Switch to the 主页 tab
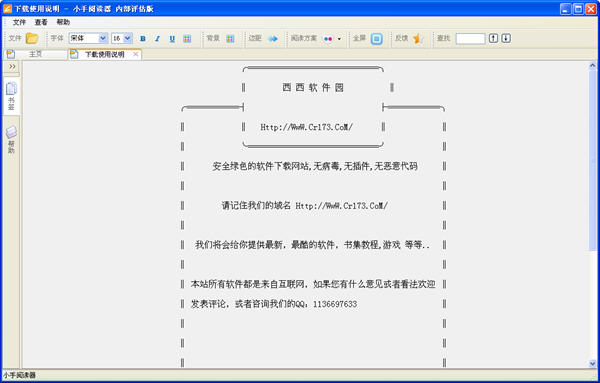600x383 pixels. tap(35, 54)
